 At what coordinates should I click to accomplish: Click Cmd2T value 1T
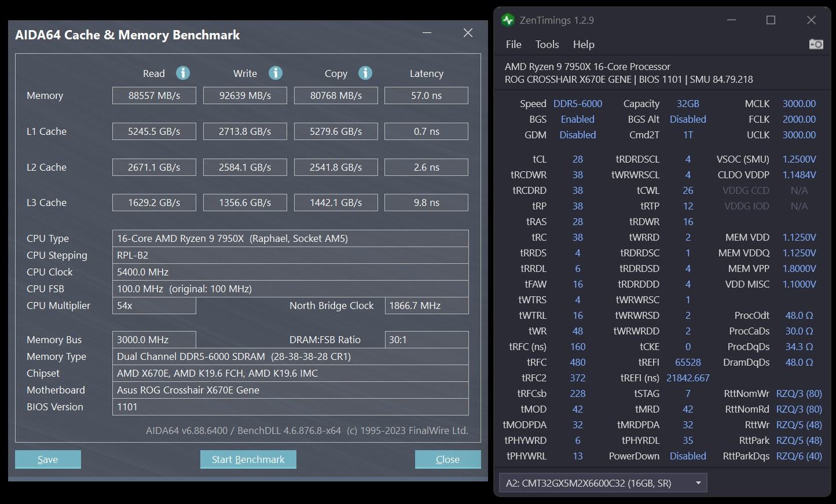point(688,135)
